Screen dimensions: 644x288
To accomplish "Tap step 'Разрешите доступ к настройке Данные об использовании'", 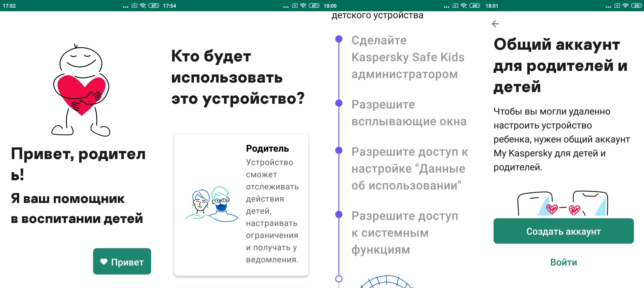I will click(410, 168).
